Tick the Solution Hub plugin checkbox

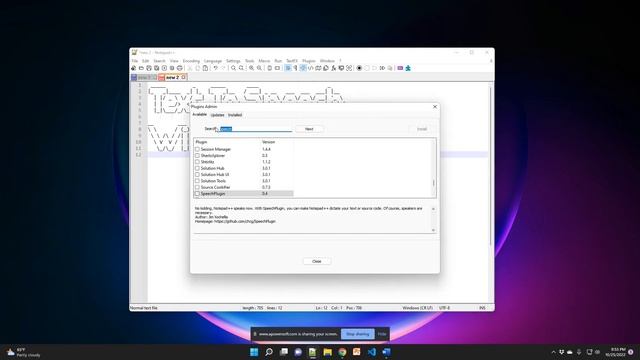tap(197, 168)
